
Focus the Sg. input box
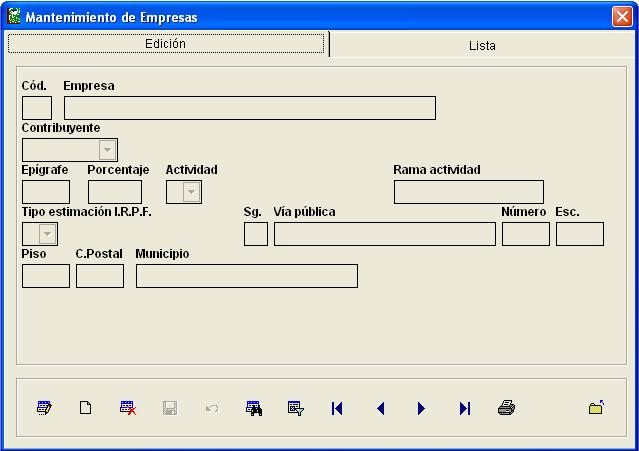(x=256, y=234)
